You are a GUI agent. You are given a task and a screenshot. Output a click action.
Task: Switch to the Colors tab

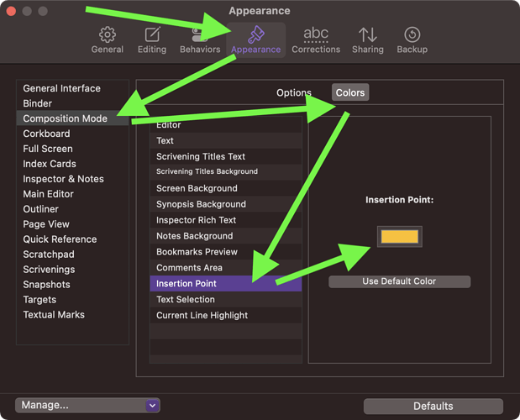[350, 92]
